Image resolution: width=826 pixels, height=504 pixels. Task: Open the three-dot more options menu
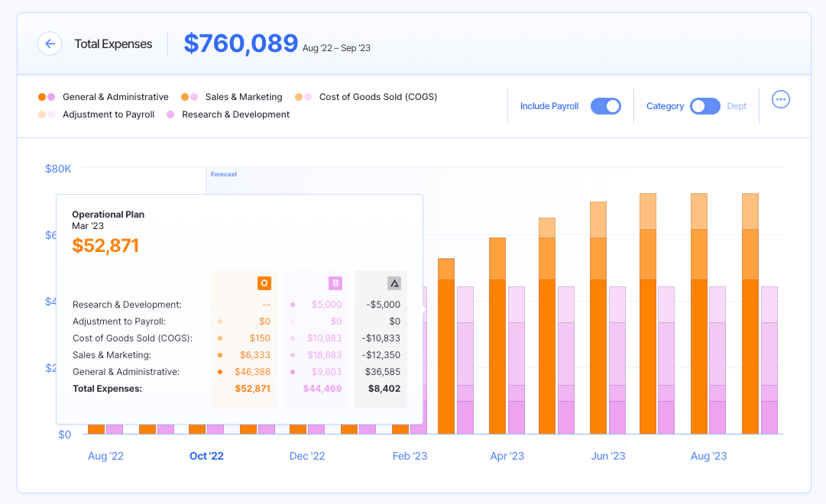(x=780, y=99)
